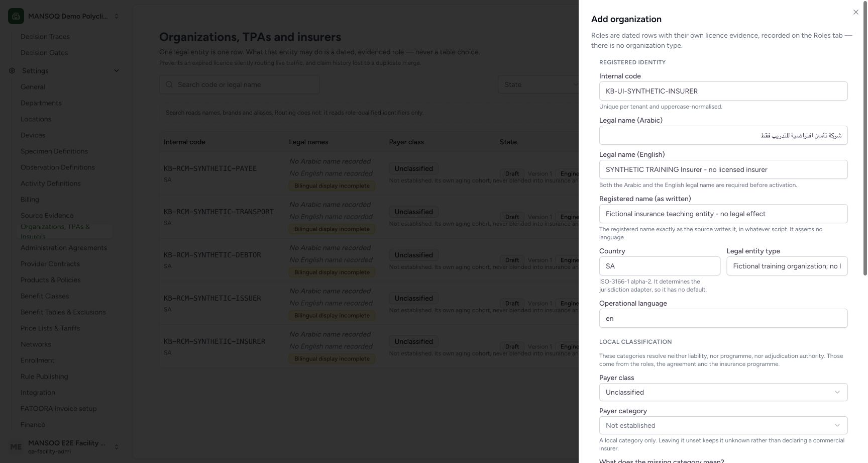Open FATOORA invoice setup page
868x463 pixels.
59,409
